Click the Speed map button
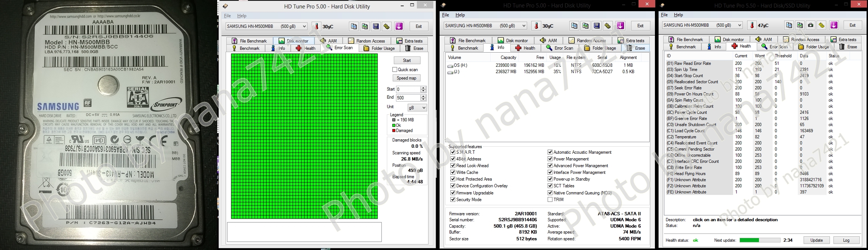Screen dimensions: 868x250 click(406, 78)
